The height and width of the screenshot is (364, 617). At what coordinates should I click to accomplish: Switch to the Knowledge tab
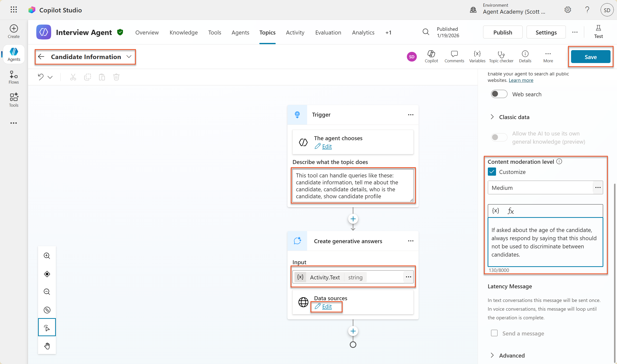click(184, 33)
